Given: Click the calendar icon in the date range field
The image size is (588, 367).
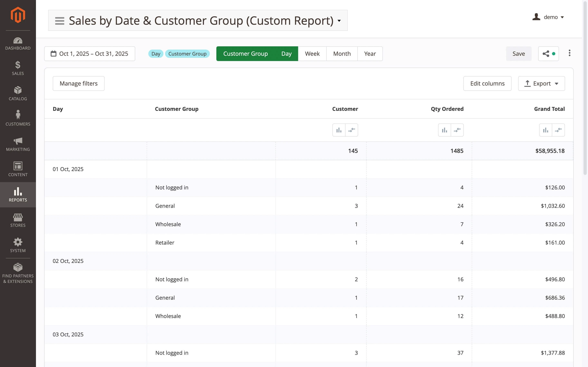Looking at the screenshot, I should click(54, 53).
